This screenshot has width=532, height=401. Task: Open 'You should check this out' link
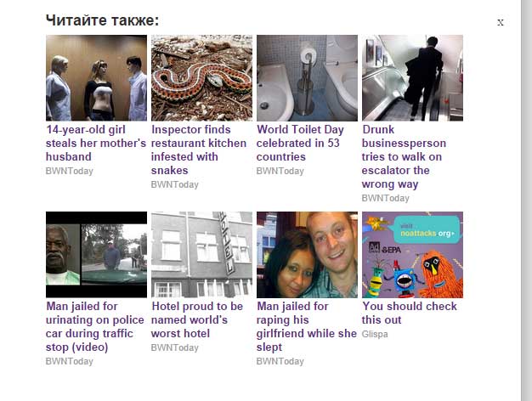pyautogui.click(x=410, y=313)
